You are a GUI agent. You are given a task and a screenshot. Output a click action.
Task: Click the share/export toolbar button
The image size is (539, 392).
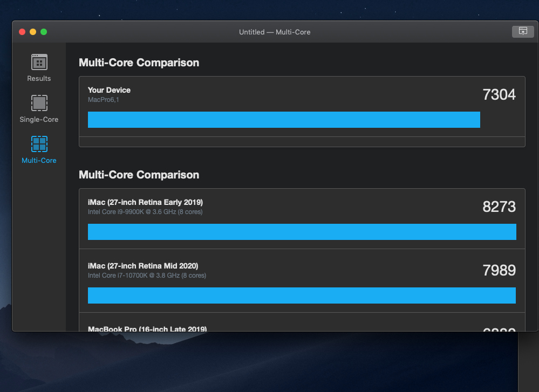click(x=522, y=32)
